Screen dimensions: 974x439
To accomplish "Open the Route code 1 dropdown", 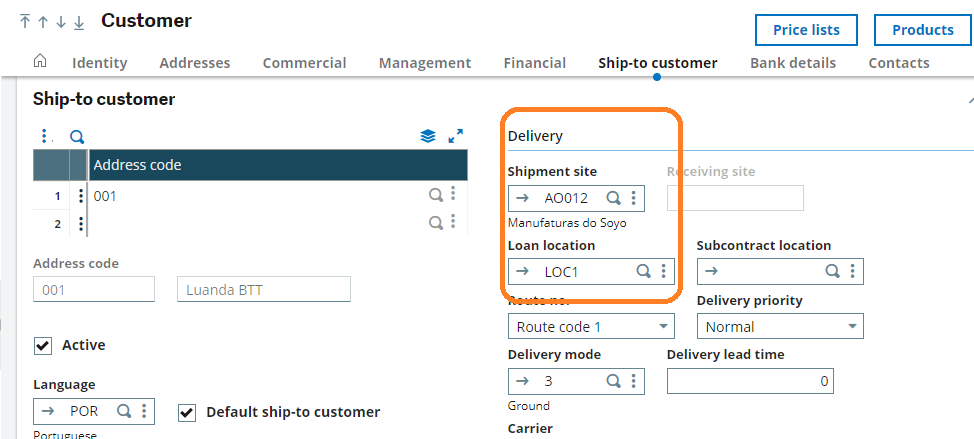I will pyautogui.click(x=664, y=327).
